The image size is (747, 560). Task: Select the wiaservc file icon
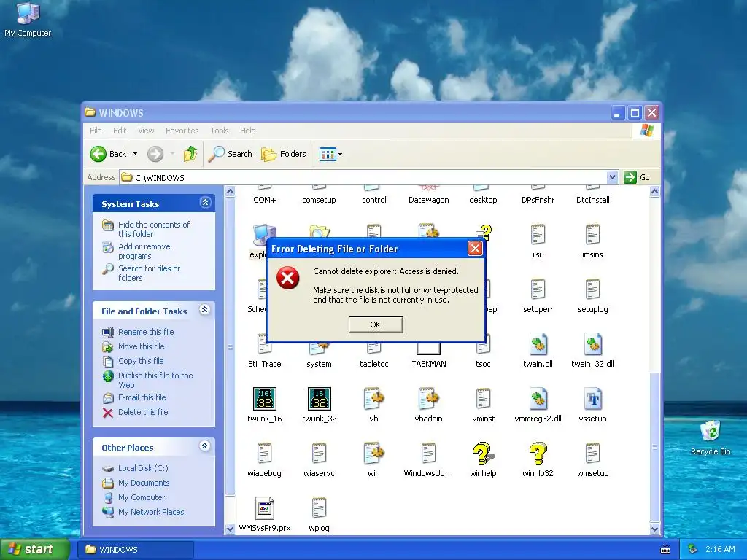click(320, 454)
